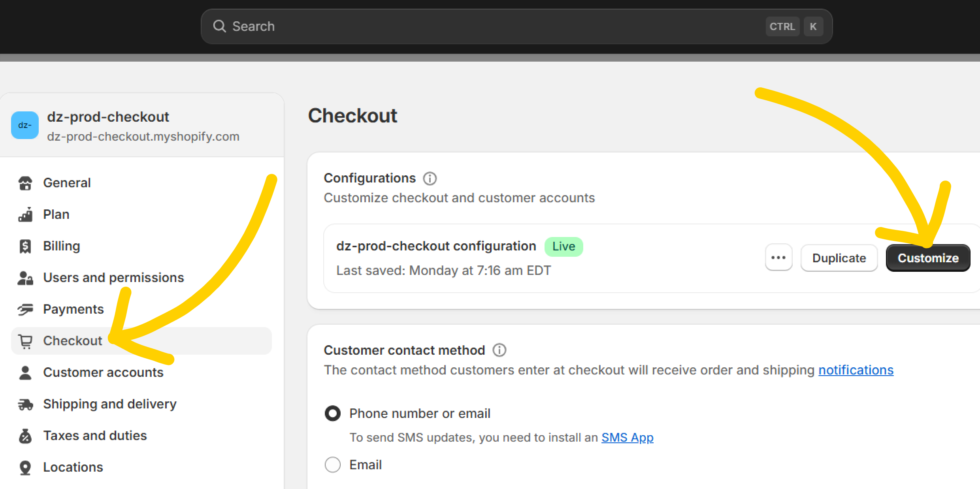Screen dimensions: 980x489
Task: Click the Checkout cart icon
Action: tap(25, 341)
